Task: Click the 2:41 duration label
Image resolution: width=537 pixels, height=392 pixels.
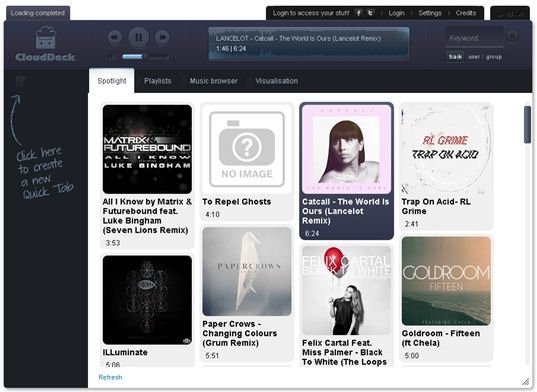Action: pyautogui.click(x=411, y=224)
